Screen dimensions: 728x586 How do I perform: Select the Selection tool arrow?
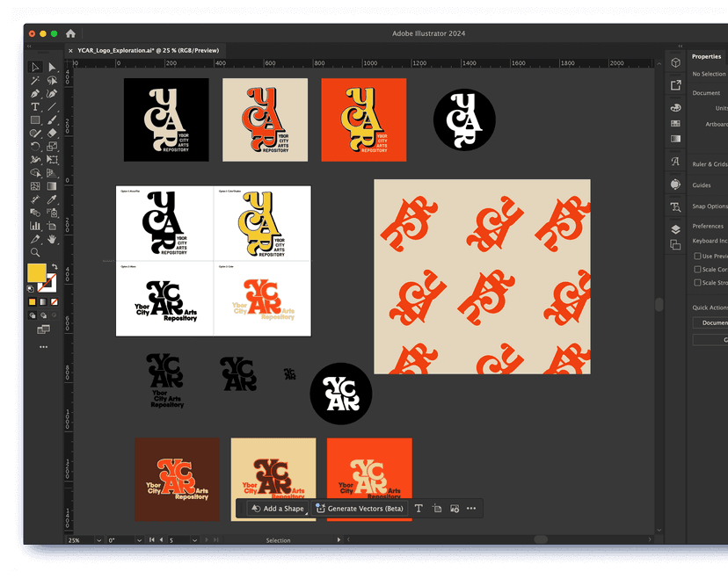[35, 68]
